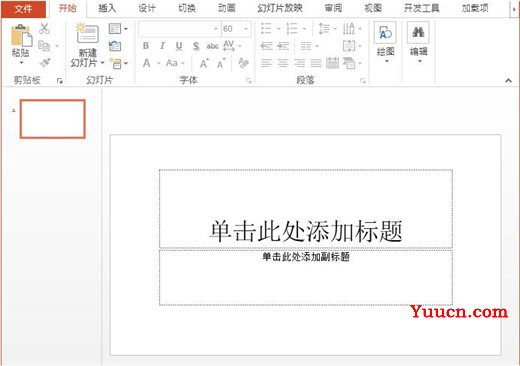This screenshot has width=520, height=366.
Task: Switch to the Home (开始) tab
Action: pos(68,8)
